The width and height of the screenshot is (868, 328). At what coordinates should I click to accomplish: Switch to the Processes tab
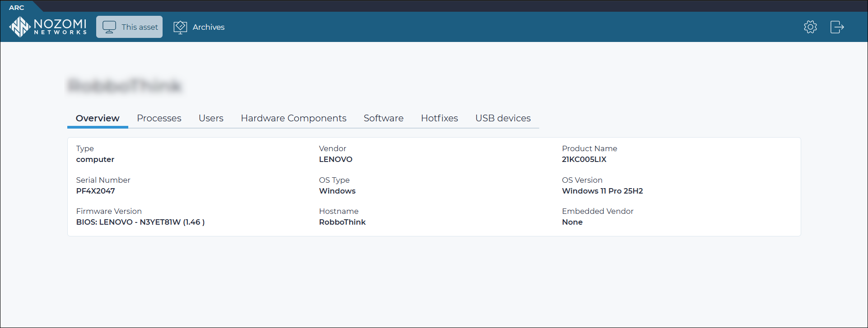pos(159,118)
